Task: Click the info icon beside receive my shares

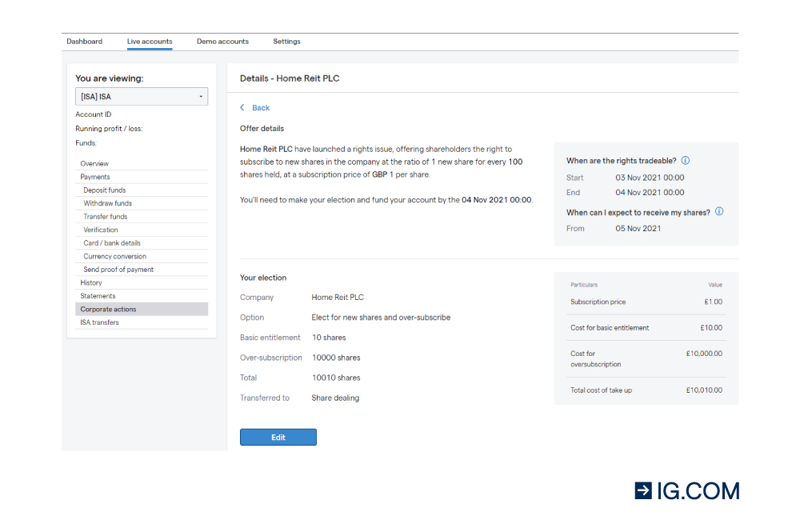Action: coord(719,212)
